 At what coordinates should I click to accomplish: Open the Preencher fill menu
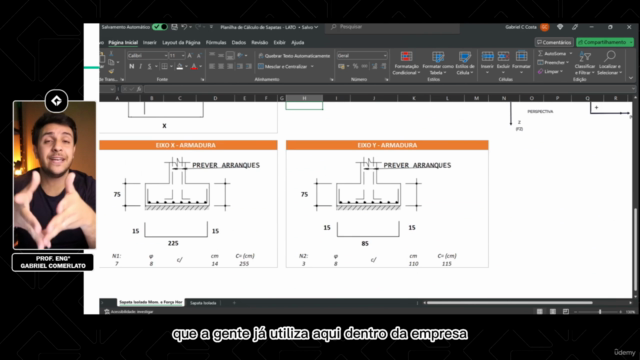pos(553,62)
